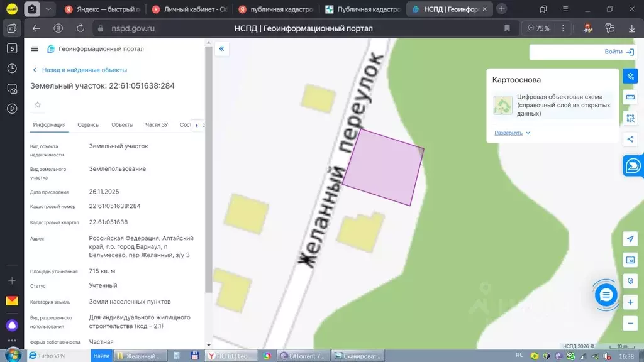Collapse the left info panel
The height and width of the screenshot is (362, 644).
(221, 49)
